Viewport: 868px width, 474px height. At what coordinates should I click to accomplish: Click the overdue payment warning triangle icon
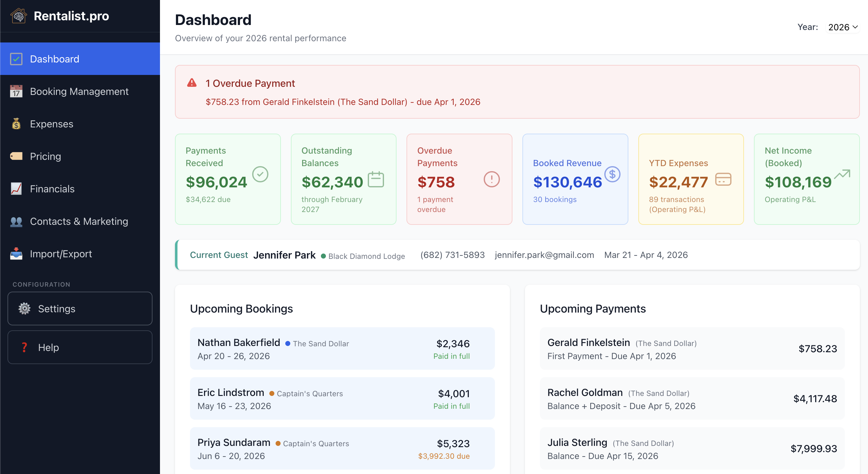coord(192,83)
